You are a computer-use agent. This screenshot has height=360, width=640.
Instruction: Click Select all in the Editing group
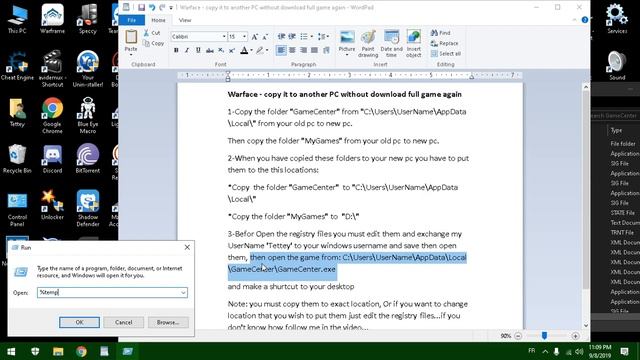click(x=446, y=53)
